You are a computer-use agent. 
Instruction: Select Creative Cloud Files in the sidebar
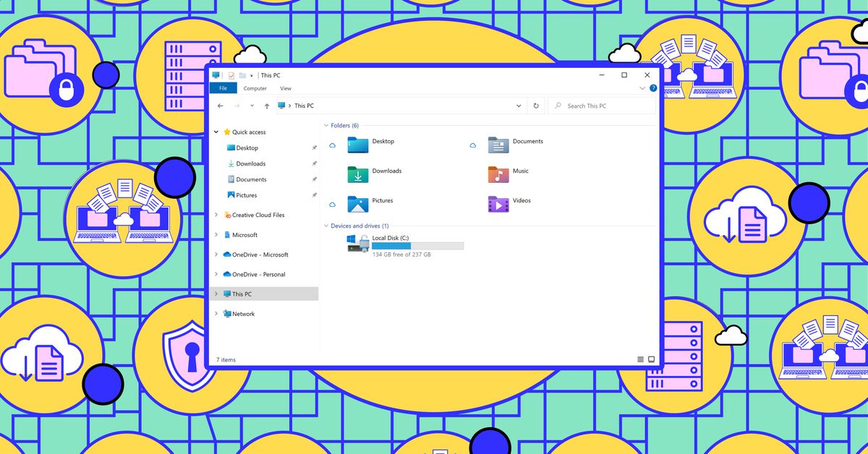[254, 215]
